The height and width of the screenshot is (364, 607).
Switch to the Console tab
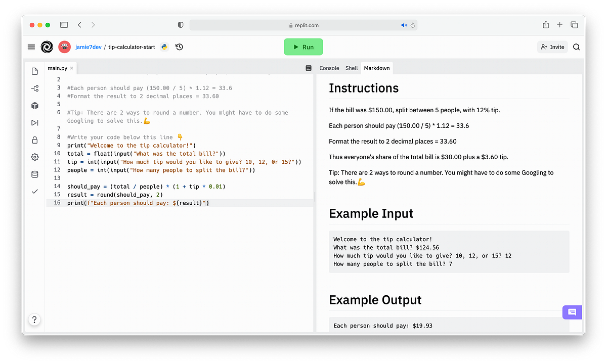pos(329,68)
